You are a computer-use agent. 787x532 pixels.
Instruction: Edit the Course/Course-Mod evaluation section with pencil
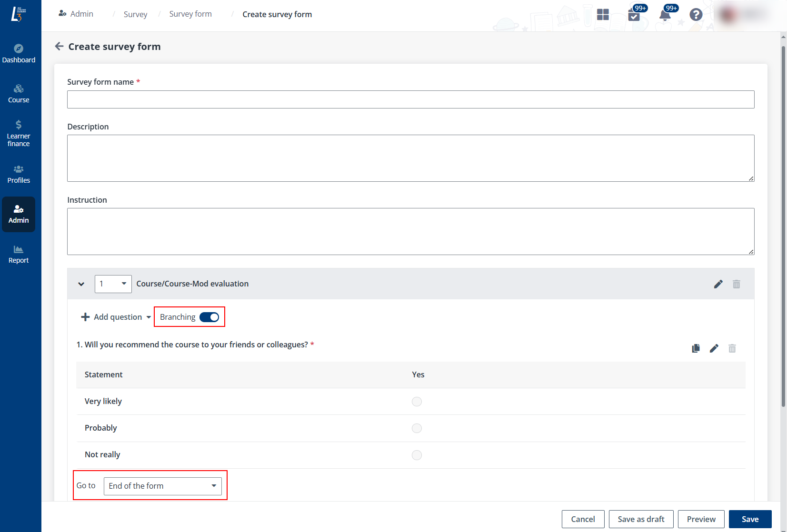pyautogui.click(x=718, y=284)
